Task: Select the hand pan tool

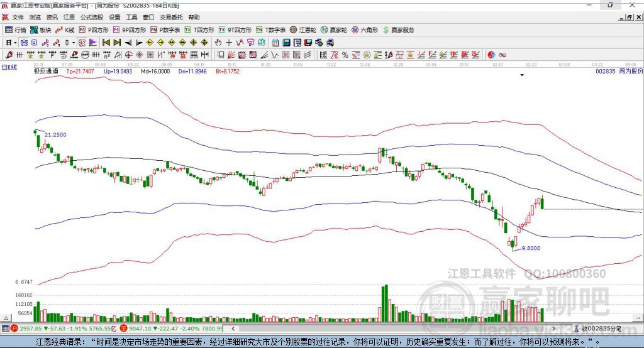Action: tap(218, 43)
